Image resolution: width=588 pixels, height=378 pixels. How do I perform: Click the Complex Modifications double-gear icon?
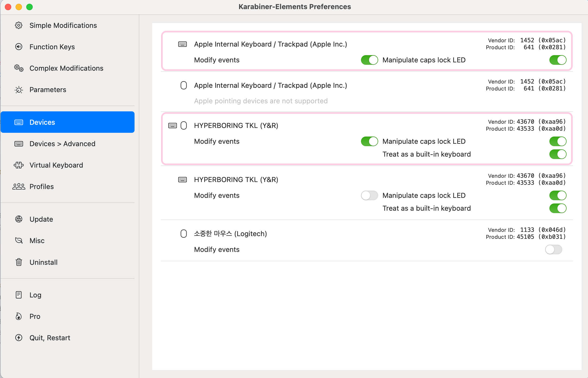coord(18,68)
